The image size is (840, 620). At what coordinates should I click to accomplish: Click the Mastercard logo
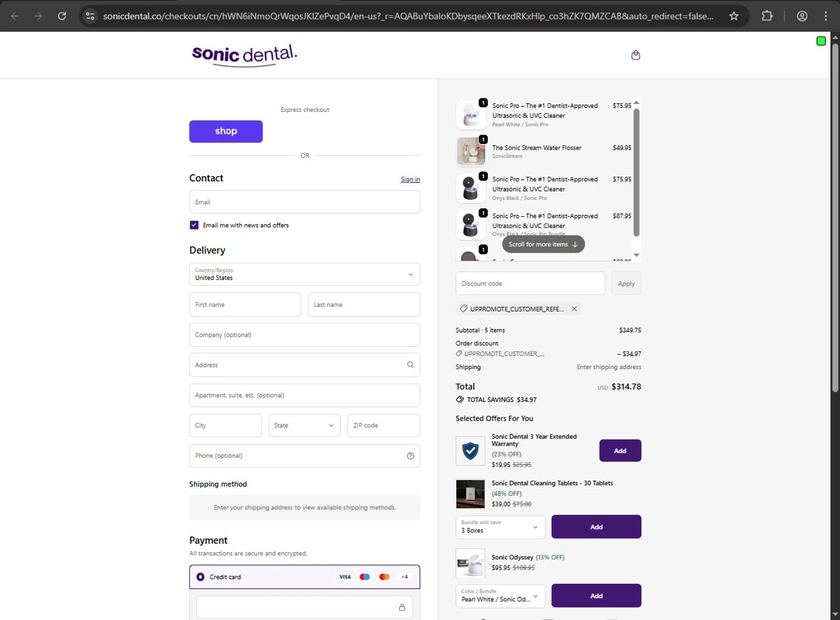pyautogui.click(x=384, y=577)
